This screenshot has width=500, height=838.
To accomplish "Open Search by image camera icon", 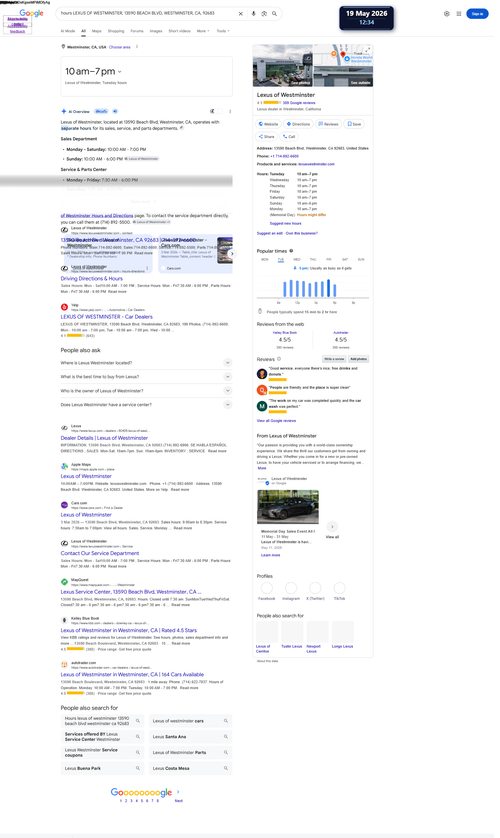I will point(264,13).
